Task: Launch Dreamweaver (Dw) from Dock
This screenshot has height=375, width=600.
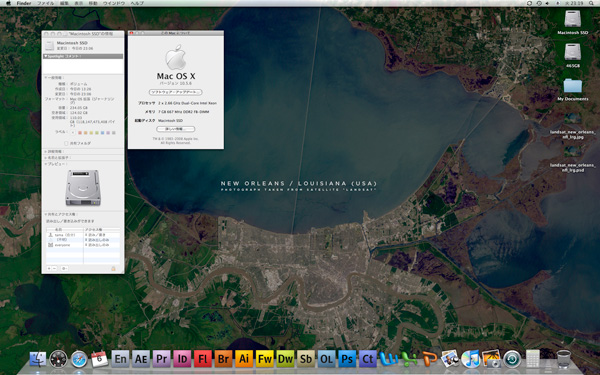Action: click(x=285, y=359)
